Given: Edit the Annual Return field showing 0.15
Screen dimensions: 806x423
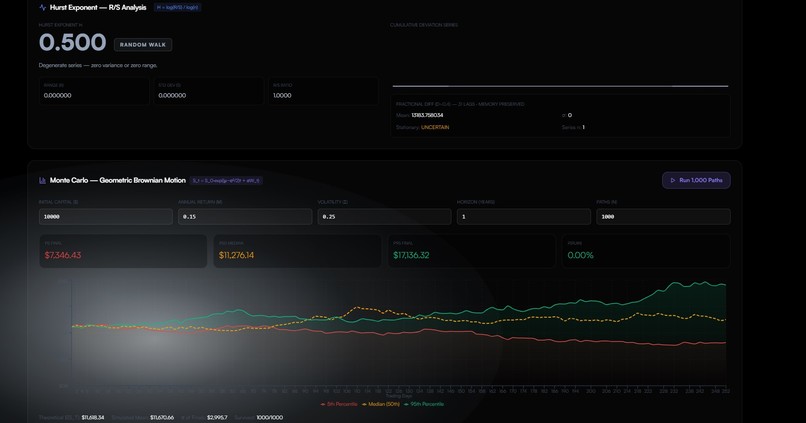Looking at the screenshot, I should click(245, 217).
